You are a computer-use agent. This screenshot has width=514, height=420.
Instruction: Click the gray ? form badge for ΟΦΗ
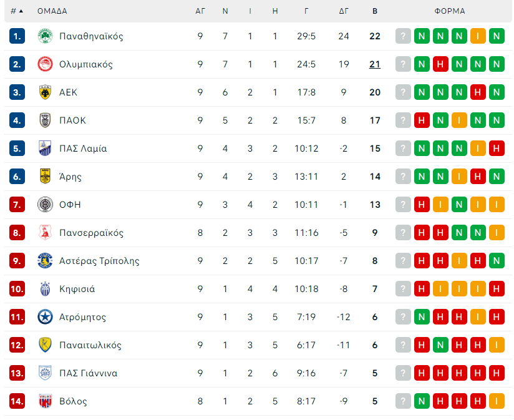pyautogui.click(x=404, y=205)
